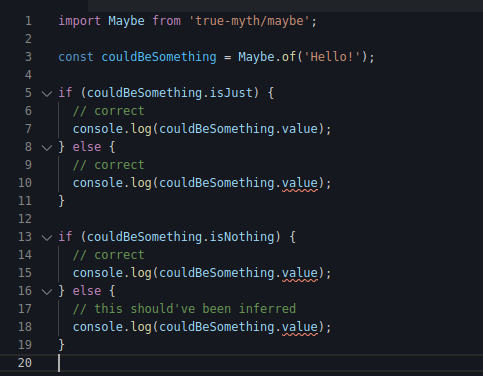Screen dimensions: 483x376
Task: Click the closing brace on line 11
Action: (x=62, y=201)
